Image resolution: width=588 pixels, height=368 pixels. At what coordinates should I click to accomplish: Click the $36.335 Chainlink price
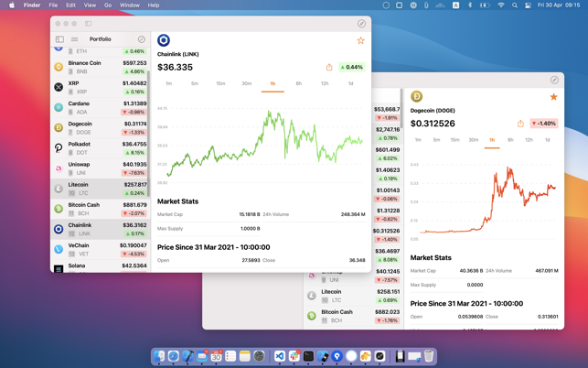176,67
